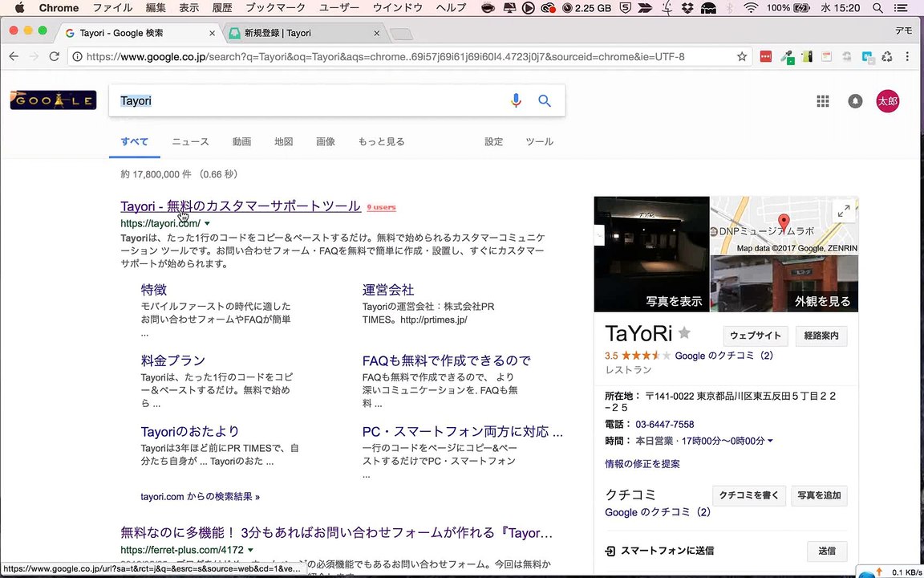Open macOS Notification Center icon
Viewport: 924px width, 578px height.
tap(901, 8)
